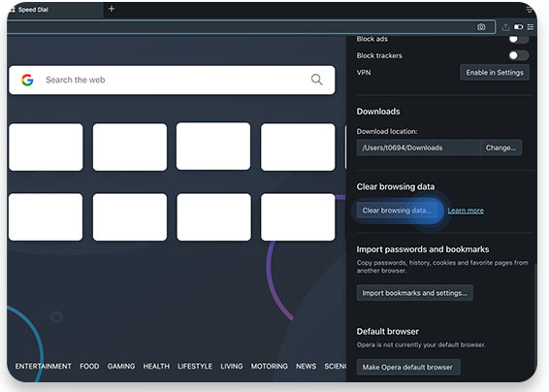Click the Downloads section heading
This screenshot has height=392, width=549.
click(378, 112)
